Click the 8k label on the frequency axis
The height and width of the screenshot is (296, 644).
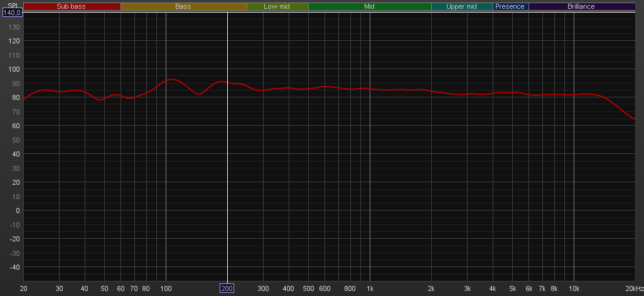click(554, 288)
